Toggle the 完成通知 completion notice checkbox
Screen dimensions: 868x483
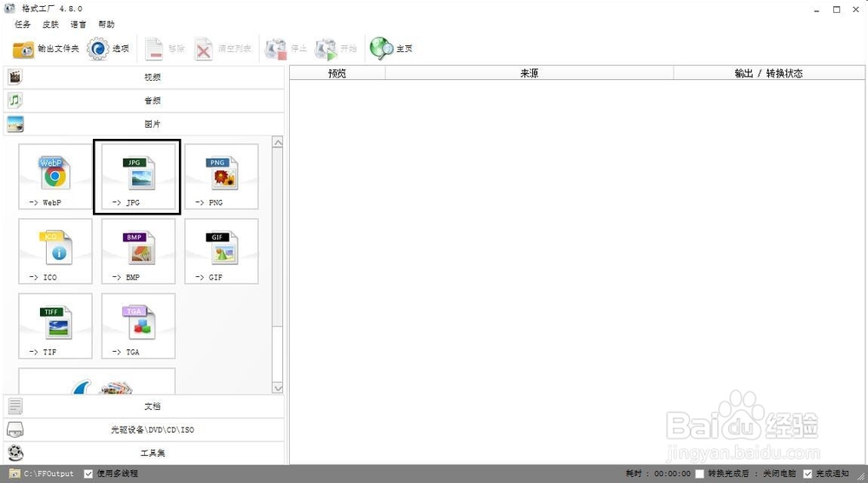pos(807,473)
